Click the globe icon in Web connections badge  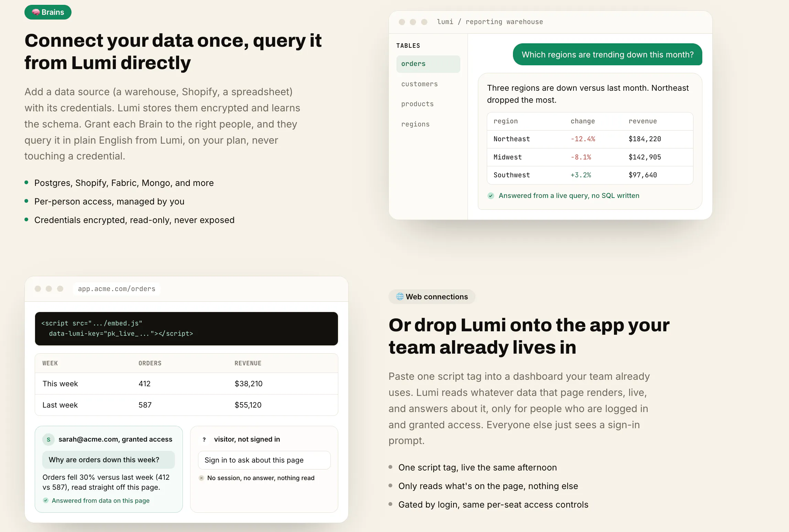tap(400, 297)
